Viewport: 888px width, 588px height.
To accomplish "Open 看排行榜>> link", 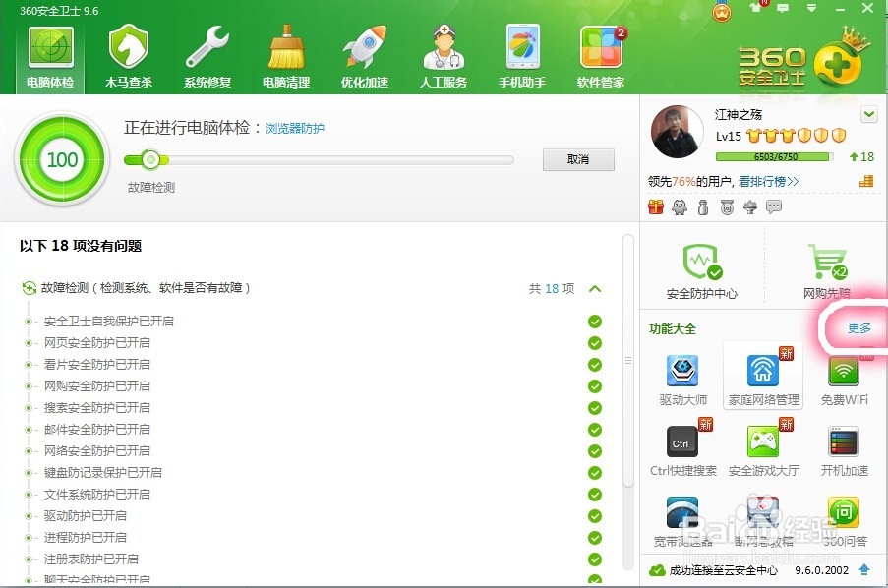I will coord(768,182).
